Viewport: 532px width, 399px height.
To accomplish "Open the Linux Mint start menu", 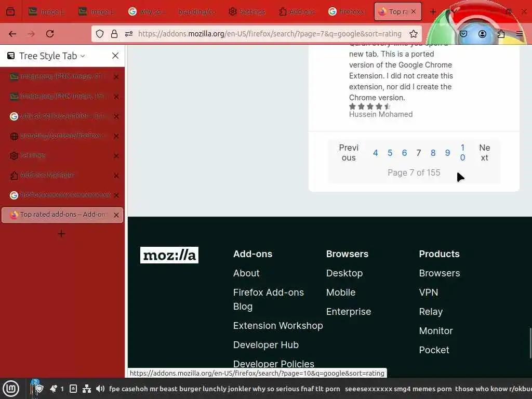I will tap(10, 389).
